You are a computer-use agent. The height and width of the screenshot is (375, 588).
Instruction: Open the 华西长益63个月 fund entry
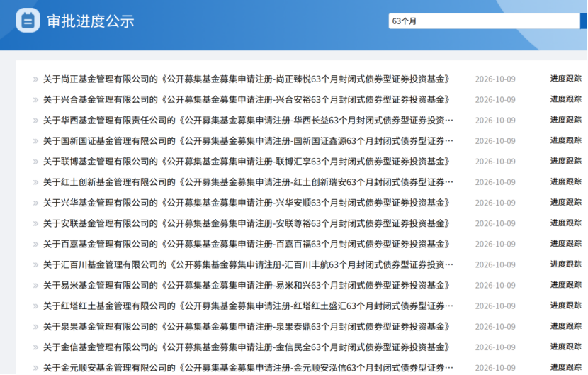coord(248,121)
